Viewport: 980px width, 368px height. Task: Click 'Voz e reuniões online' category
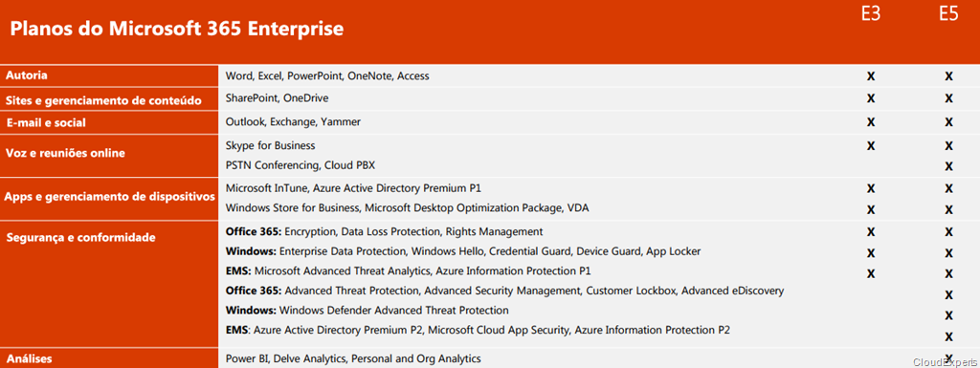click(65, 154)
